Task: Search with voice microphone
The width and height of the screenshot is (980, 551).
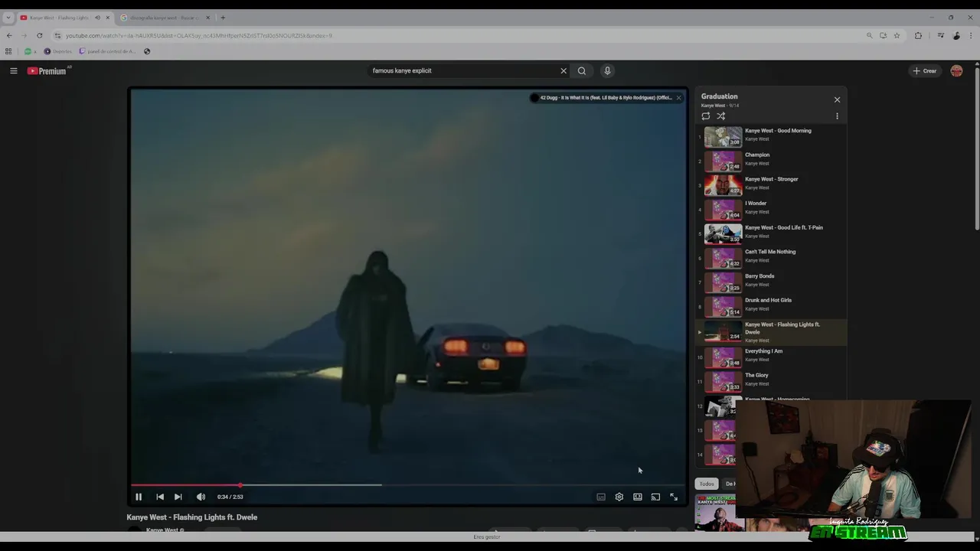Action: tap(607, 70)
